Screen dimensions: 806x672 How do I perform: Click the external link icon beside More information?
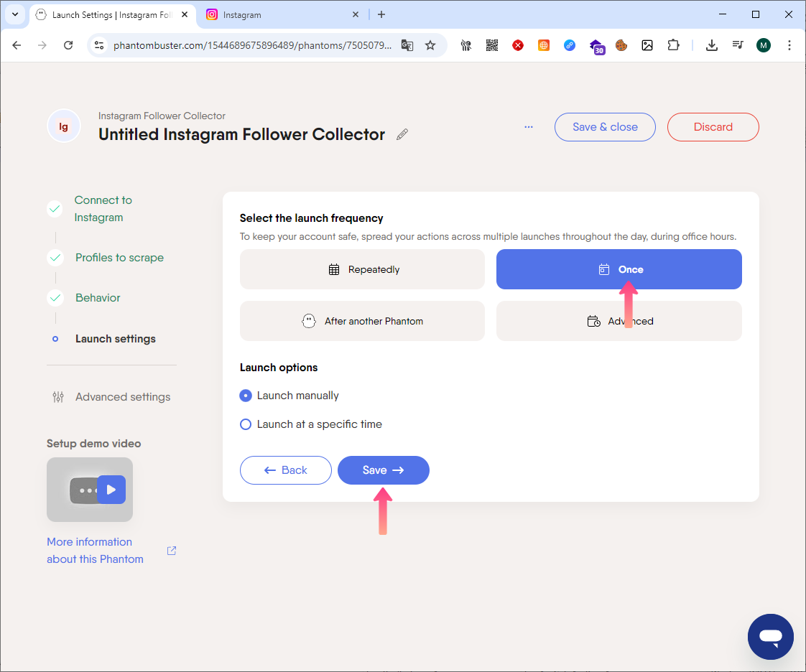[172, 551]
